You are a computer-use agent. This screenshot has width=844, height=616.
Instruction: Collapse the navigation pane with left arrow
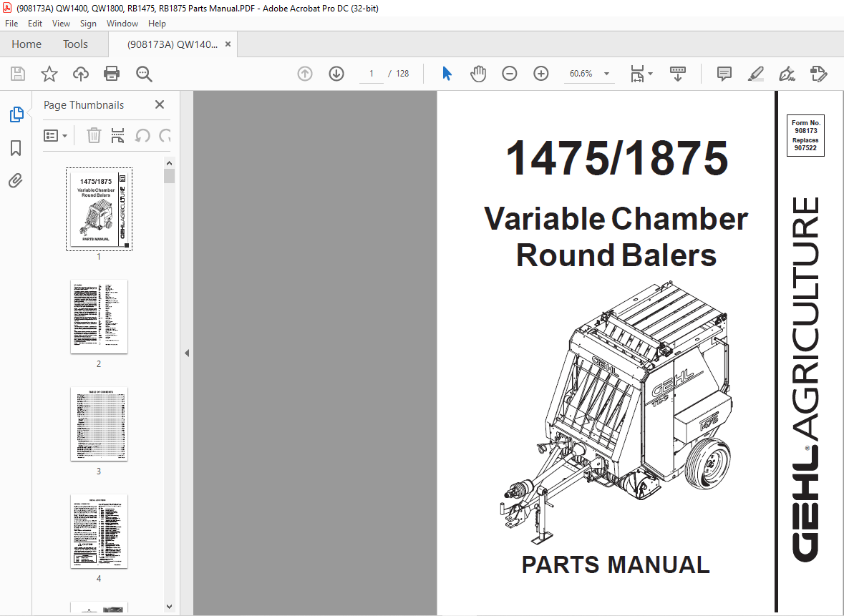pos(187,353)
